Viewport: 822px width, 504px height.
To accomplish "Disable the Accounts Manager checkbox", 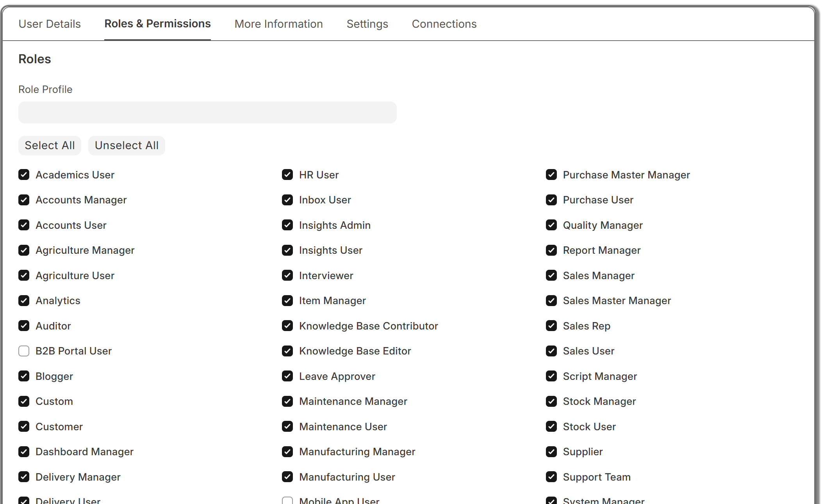I will pos(24,200).
